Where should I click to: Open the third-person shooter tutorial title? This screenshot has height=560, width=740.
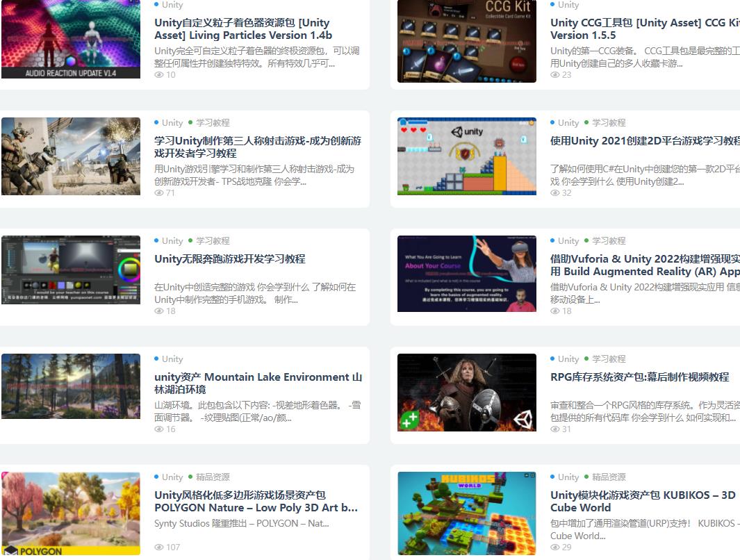pos(258,147)
